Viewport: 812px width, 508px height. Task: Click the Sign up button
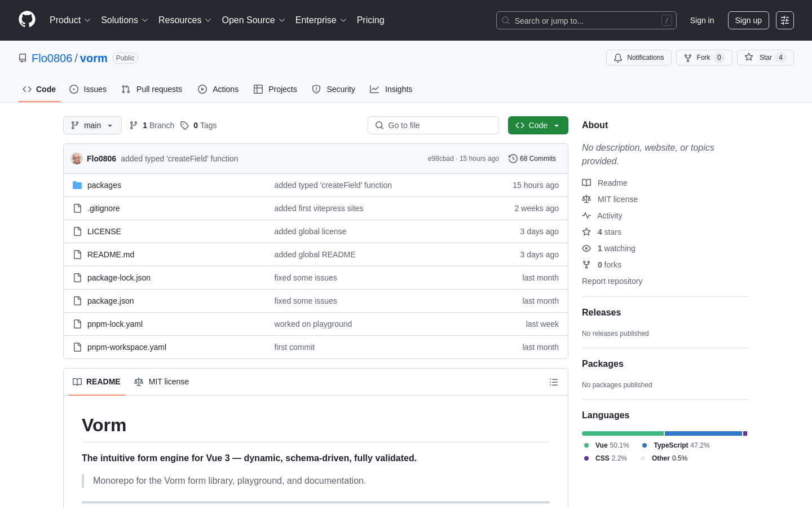point(748,20)
